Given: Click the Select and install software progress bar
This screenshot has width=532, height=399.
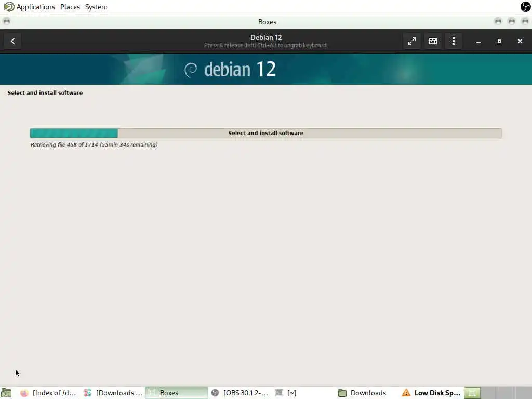Looking at the screenshot, I should [265, 133].
